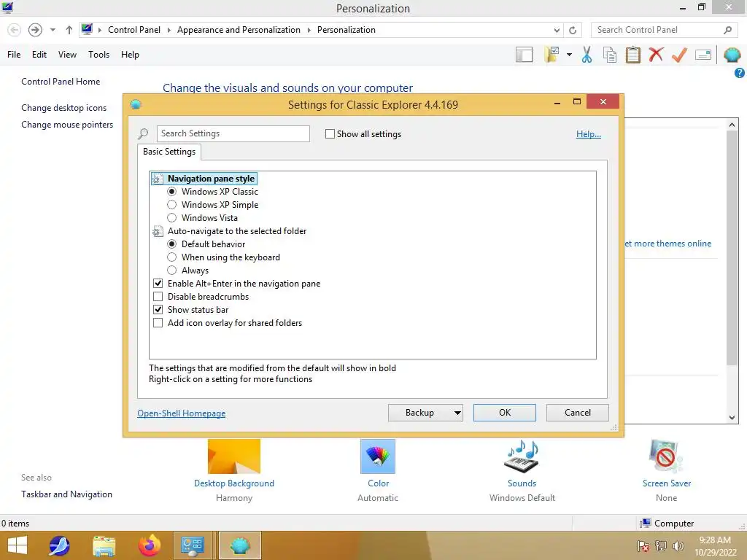Select Default behavior radio button
The width and height of the screenshot is (747, 560).
click(172, 244)
